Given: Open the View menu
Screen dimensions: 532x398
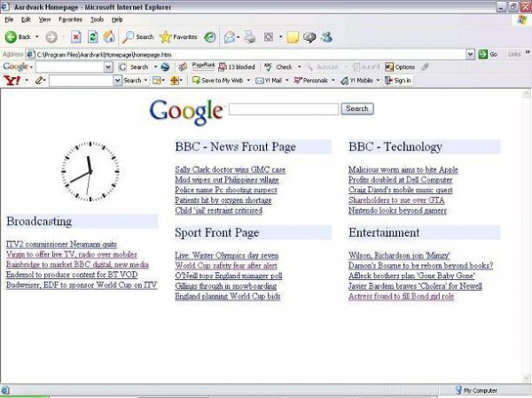Looking at the screenshot, I should tap(44, 20).
